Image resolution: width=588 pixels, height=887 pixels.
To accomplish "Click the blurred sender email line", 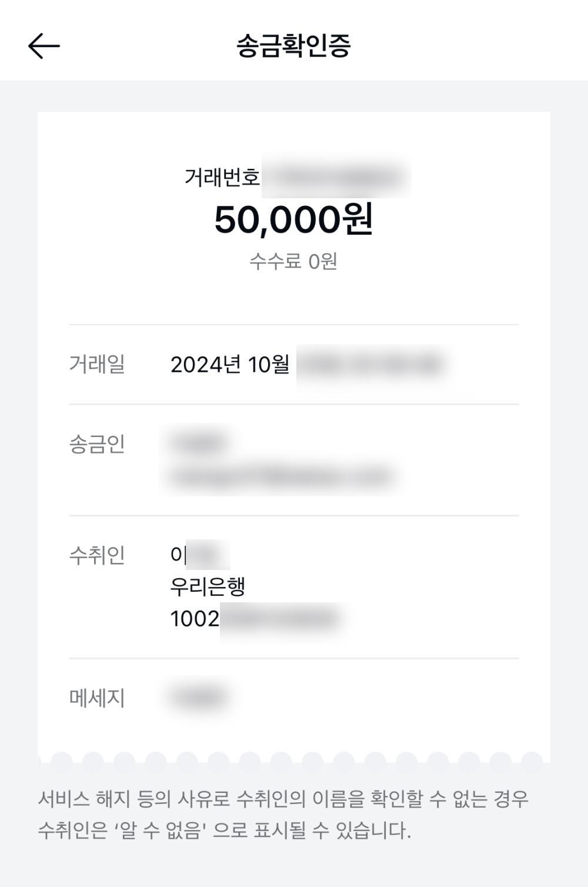I will pyautogui.click(x=281, y=476).
